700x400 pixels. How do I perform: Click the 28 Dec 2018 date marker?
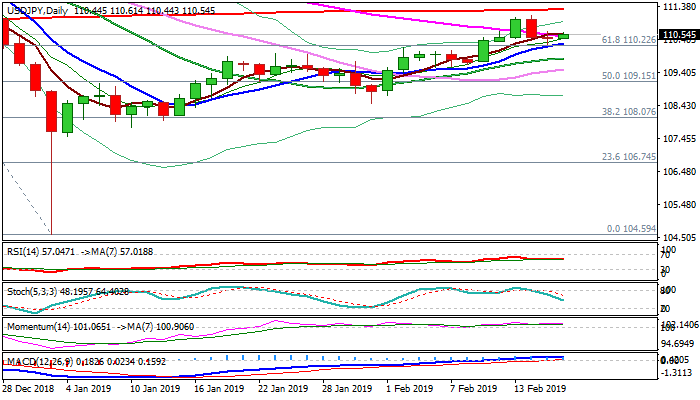[29, 388]
